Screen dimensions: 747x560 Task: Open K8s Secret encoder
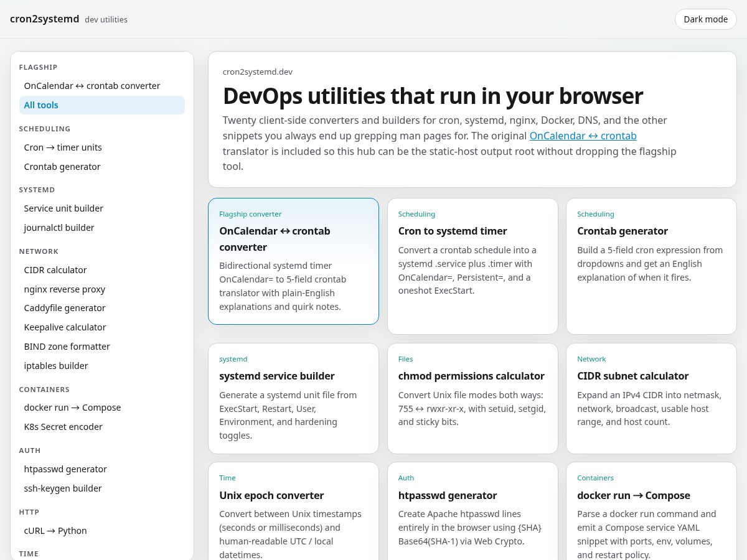pos(102,427)
